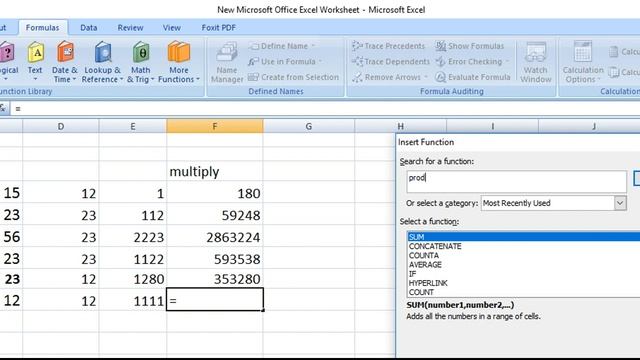Screen dimensions: 640x360
Task: Click the active cell with equals sign
Action: click(x=215, y=300)
